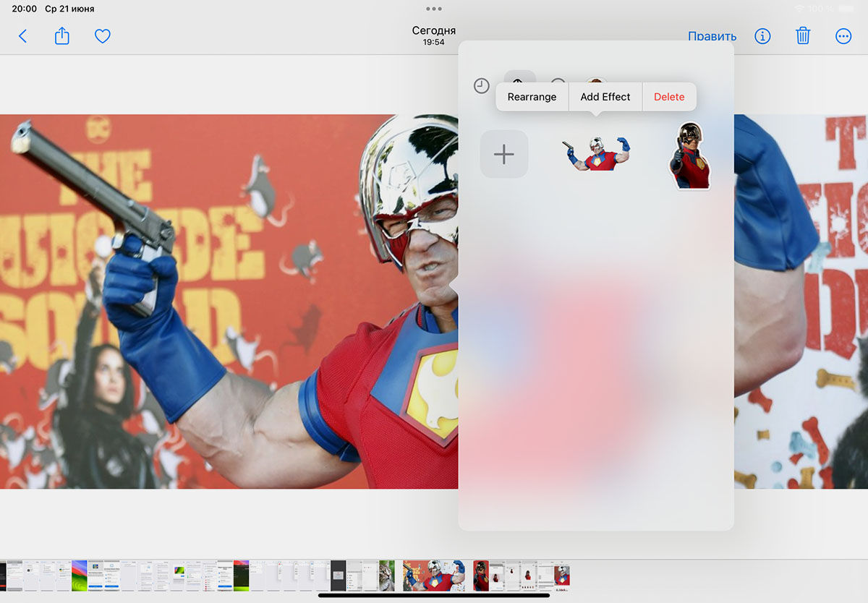This screenshot has width=868, height=603.
Task: Select the green wallpaper thumbnail at far left
Action: click(80, 576)
